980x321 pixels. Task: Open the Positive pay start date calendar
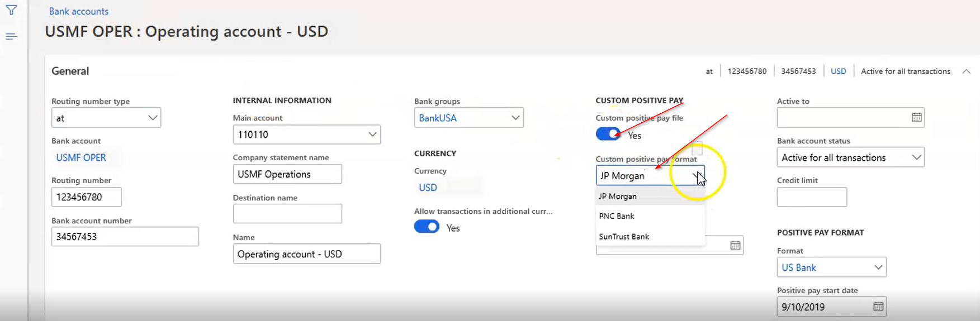click(878, 306)
